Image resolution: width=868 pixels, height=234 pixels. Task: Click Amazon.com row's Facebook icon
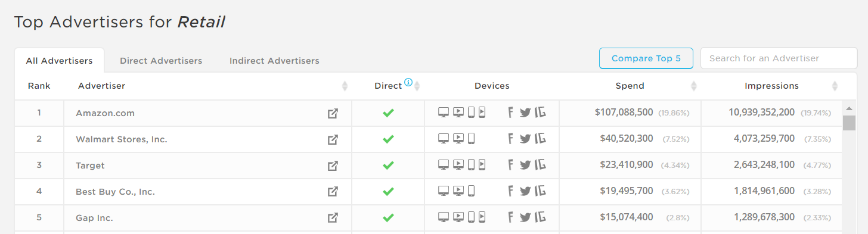[x=511, y=113]
